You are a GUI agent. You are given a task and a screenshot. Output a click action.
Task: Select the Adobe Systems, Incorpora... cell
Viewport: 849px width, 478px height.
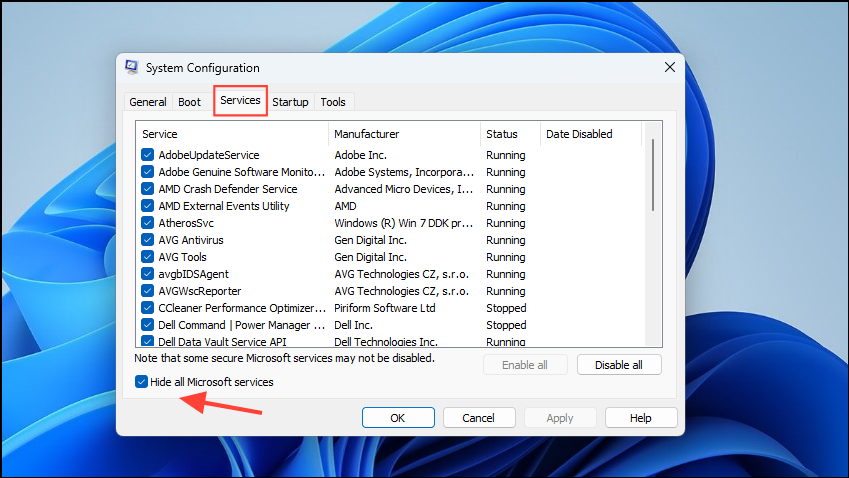[x=404, y=172]
